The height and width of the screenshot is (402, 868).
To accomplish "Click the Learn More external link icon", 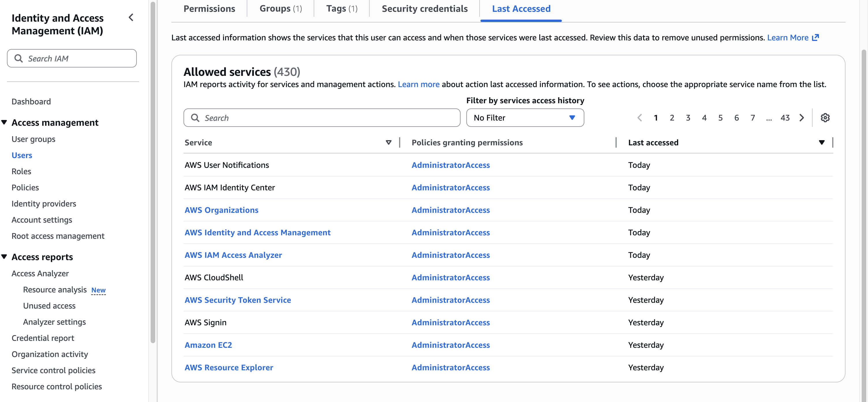I will click(815, 37).
